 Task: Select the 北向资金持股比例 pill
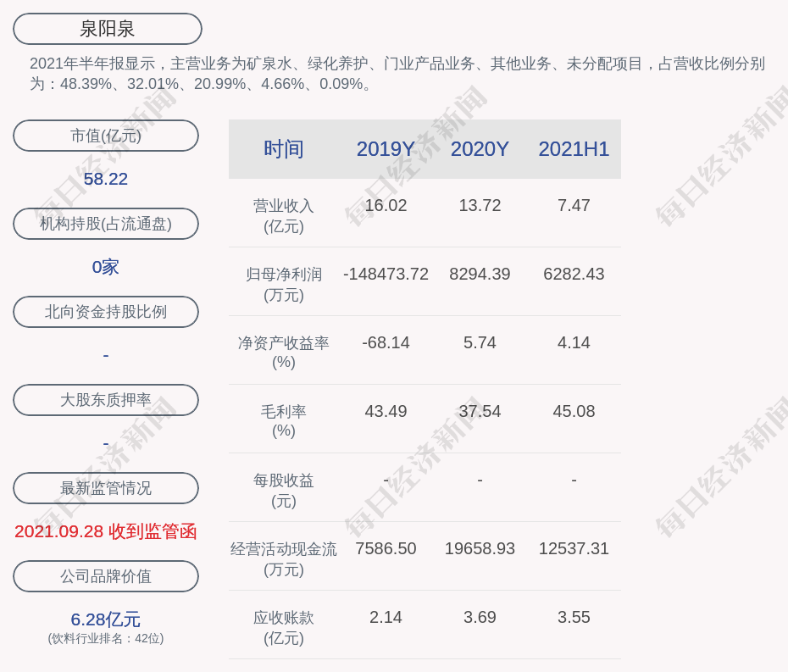(x=106, y=312)
